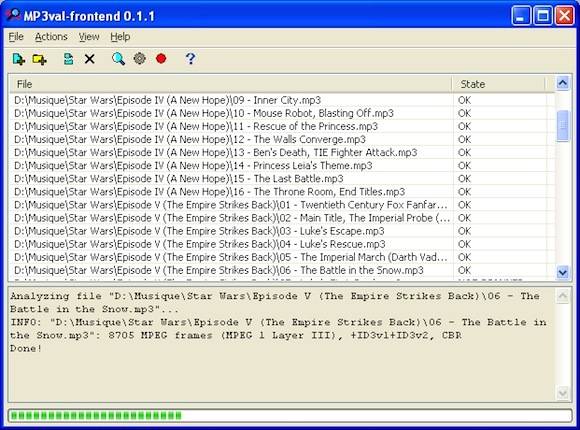Viewport: 580px width, 430px height.
Task: Click log pane scrollbar down arrow
Action: click(x=563, y=393)
